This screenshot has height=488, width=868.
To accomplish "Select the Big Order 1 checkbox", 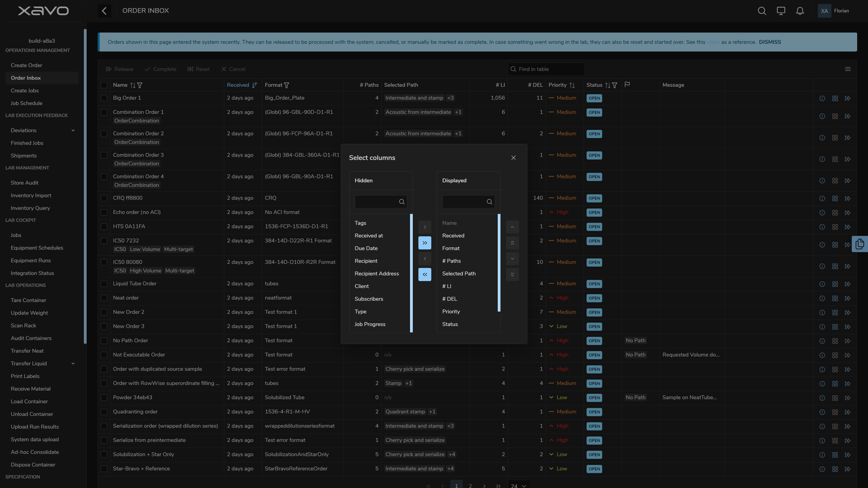I will 104,98.
